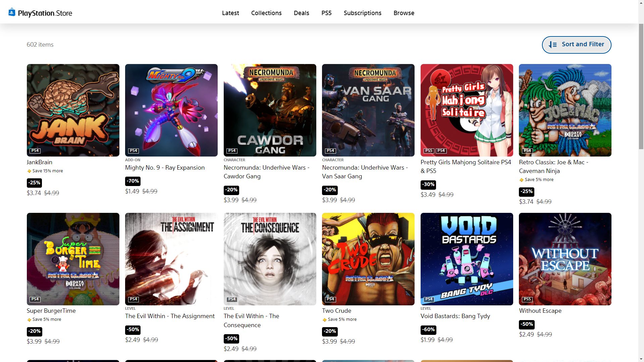Click the PS5 badge on the Pretty Girls Mahjong thumbnail

click(428, 151)
